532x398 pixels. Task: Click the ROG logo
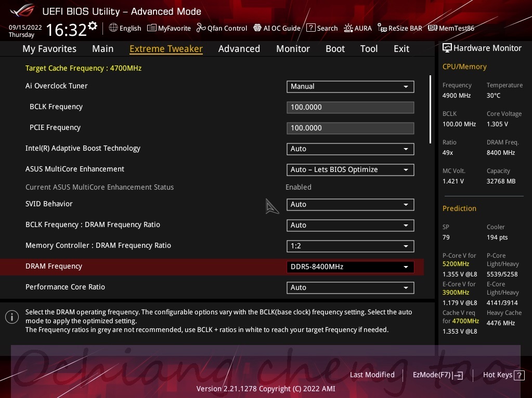click(22, 10)
